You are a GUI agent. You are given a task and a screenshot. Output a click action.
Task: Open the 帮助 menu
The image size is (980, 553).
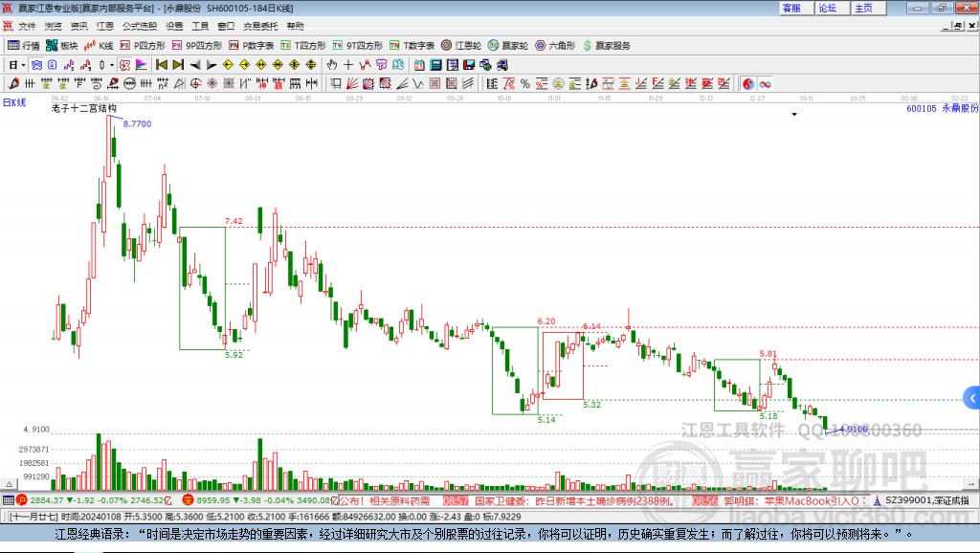tap(295, 26)
